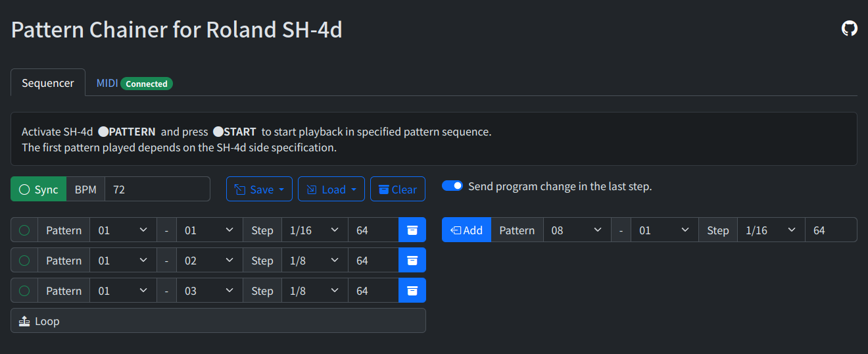Open the Add row bank dropdown showing 08
868x354 pixels.
tap(577, 230)
